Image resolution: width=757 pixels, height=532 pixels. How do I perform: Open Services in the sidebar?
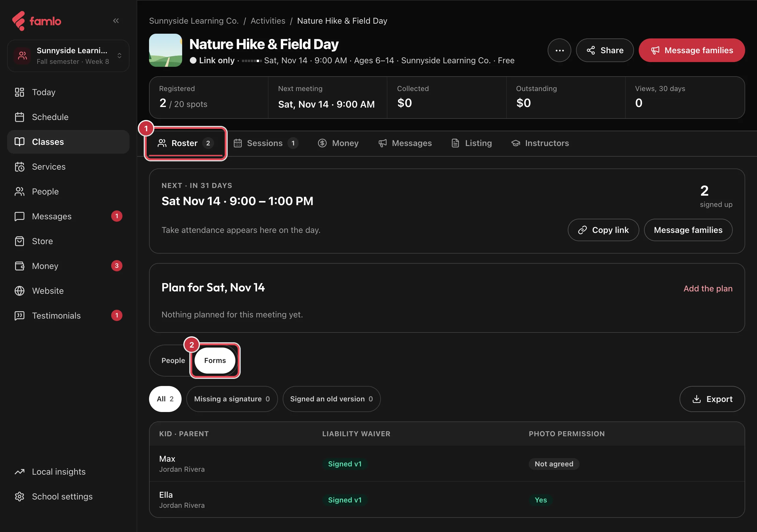(x=68, y=167)
